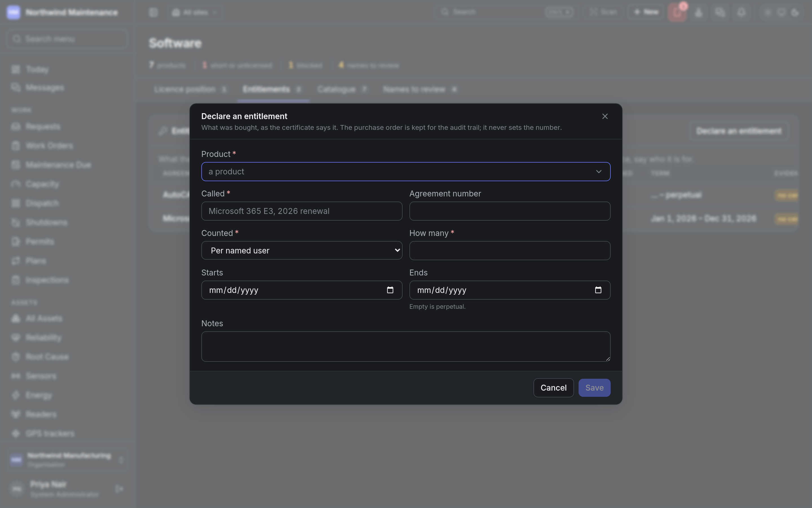
Task: Click into the Notes text area
Action: 406,346
